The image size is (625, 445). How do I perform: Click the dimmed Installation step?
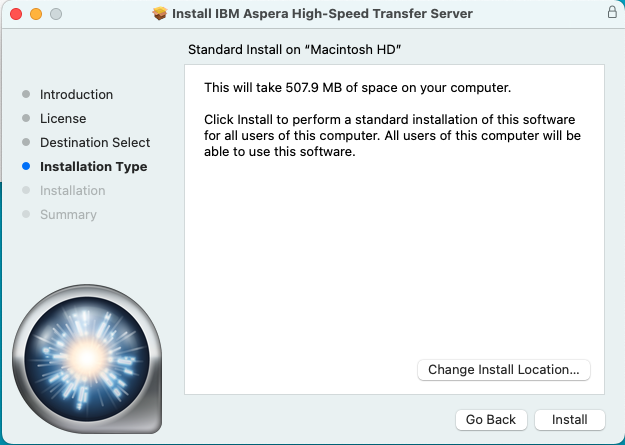tap(73, 191)
